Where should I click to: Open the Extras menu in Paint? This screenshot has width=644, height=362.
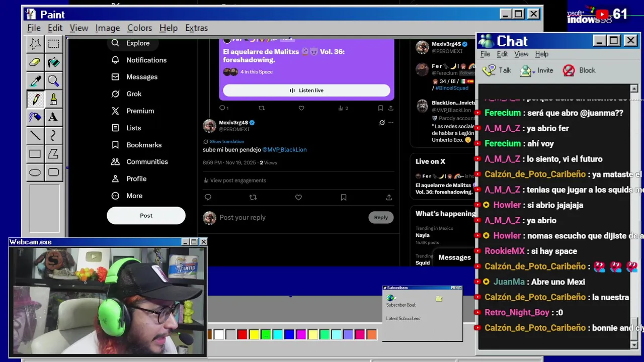[196, 28]
